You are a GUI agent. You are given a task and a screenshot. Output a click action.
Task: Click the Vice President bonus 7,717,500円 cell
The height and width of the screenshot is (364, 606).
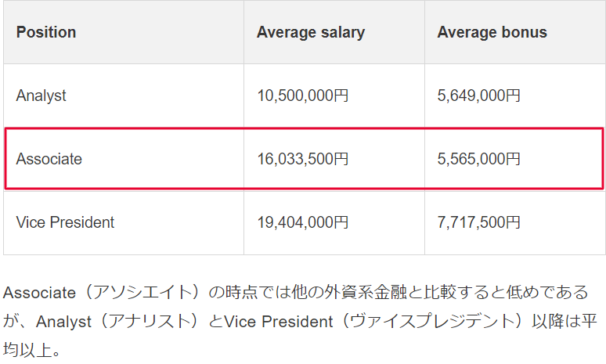click(515, 222)
